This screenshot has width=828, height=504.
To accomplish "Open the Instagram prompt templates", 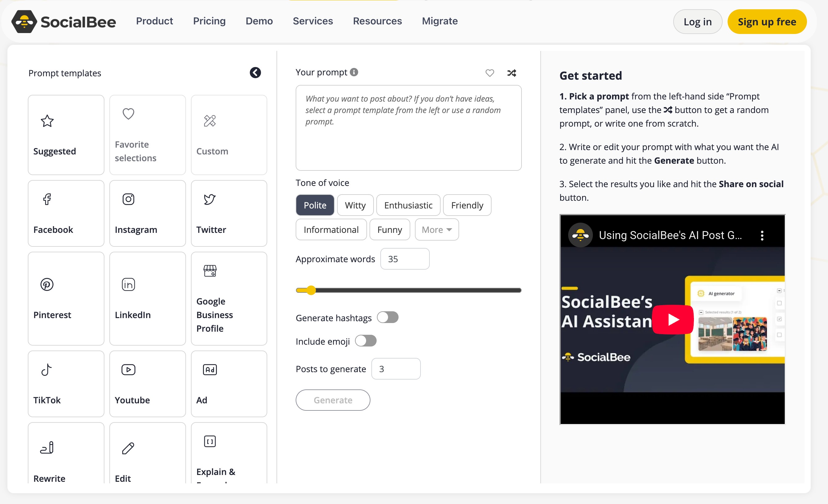I will click(x=147, y=213).
